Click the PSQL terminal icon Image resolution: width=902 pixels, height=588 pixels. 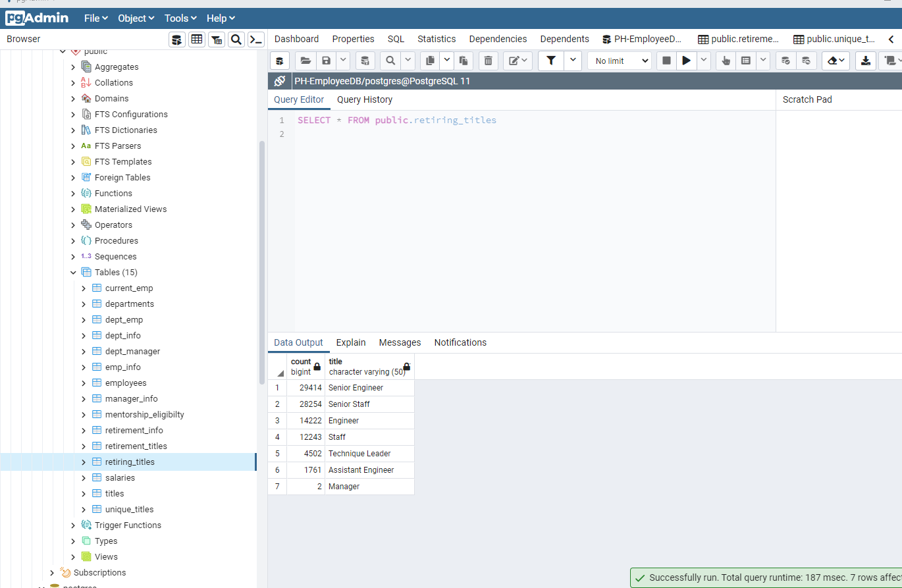(256, 39)
